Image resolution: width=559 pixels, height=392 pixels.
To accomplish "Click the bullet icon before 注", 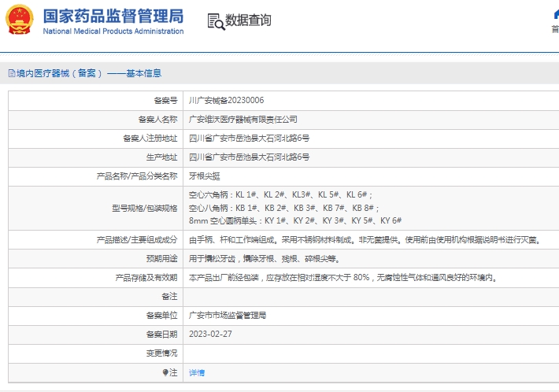I will click(x=165, y=372).
